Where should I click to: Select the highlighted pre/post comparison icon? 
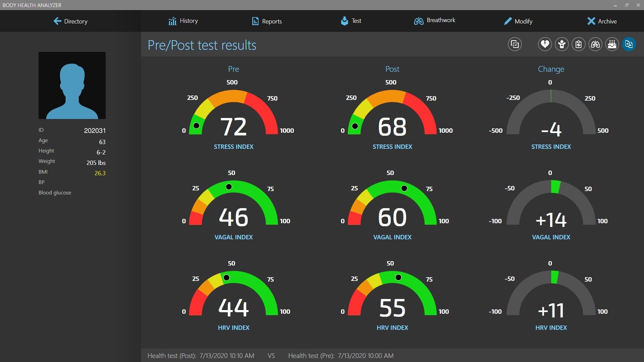(x=629, y=44)
